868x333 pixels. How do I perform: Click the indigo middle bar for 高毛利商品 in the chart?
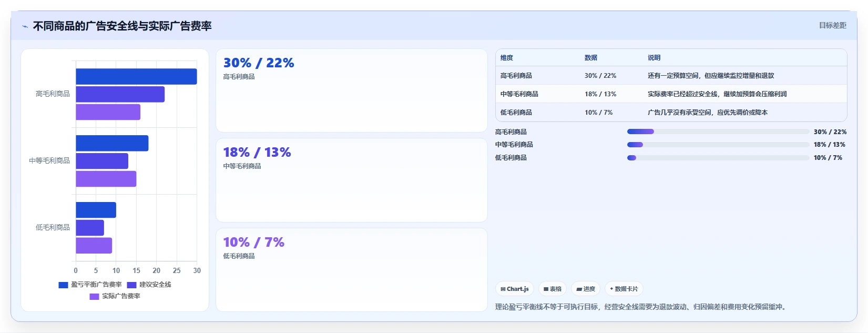pos(120,94)
